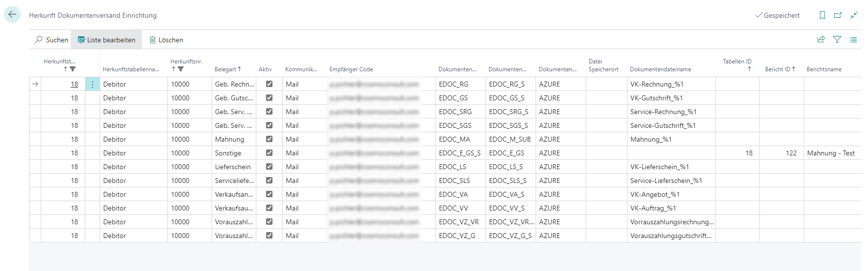Open the Herkunftsnr. column filter dropdown

click(x=181, y=69)
